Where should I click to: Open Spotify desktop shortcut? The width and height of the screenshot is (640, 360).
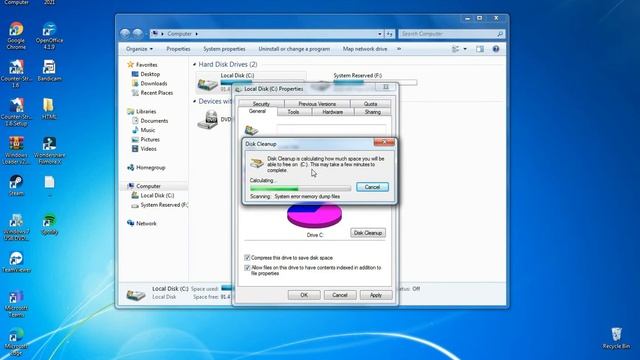point(49,224)
